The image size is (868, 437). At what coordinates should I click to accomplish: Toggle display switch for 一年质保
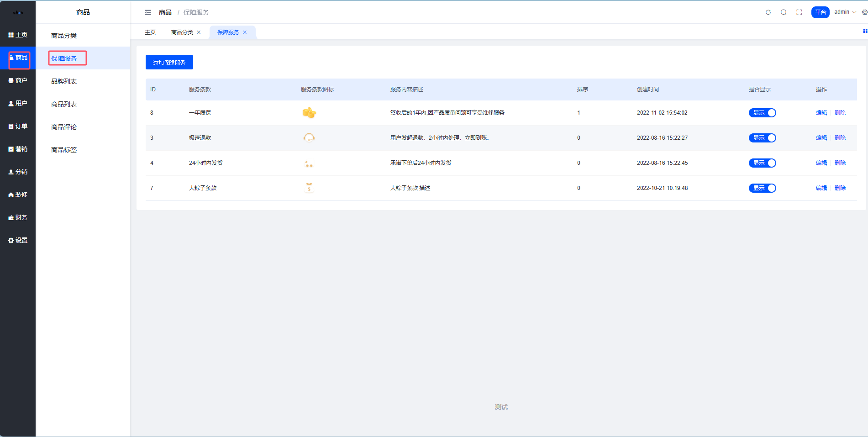[x=762, y=113]
